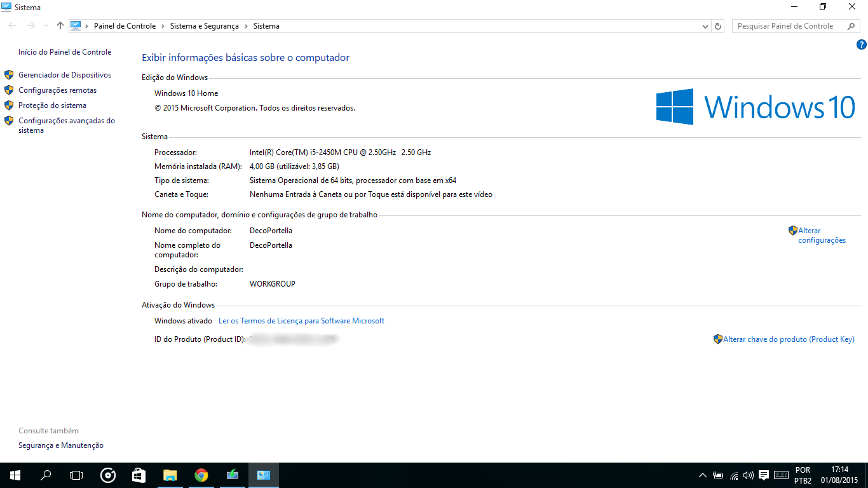Refresh the page with refresh icon
868x488 pixels.
[x=718, y=26]
